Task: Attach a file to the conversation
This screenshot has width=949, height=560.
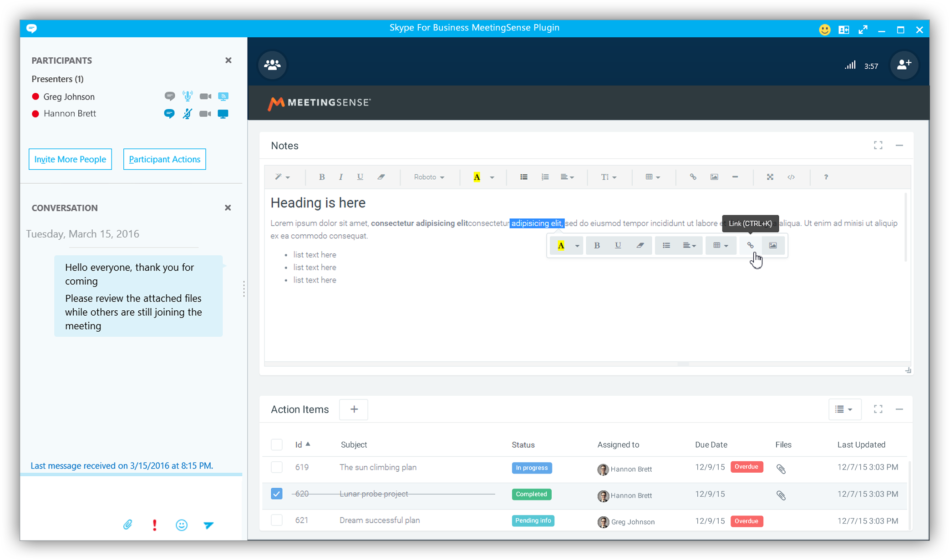Action: tap(128, 525)
